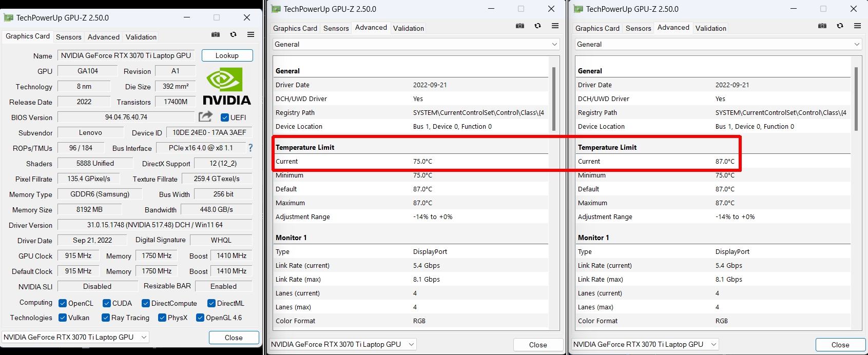
Task: Toggle the DirectML checkbox
Action: (x=211, y=303)
